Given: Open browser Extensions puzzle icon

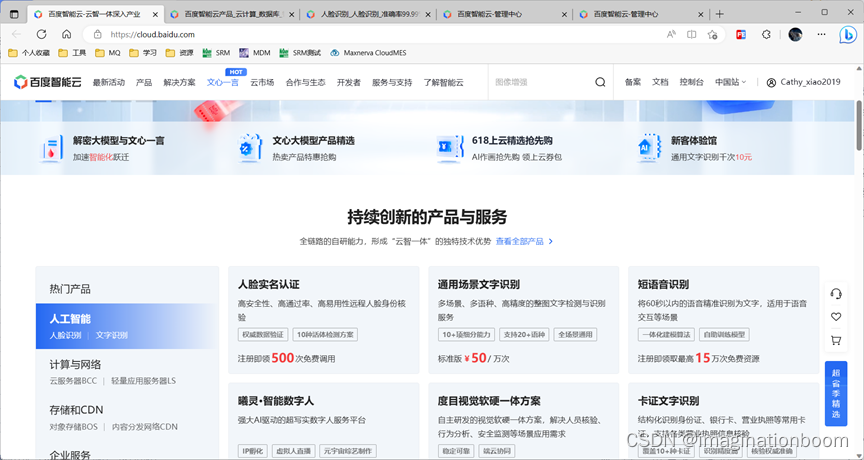Looking at the screenshot, I should tap(766, 34).
